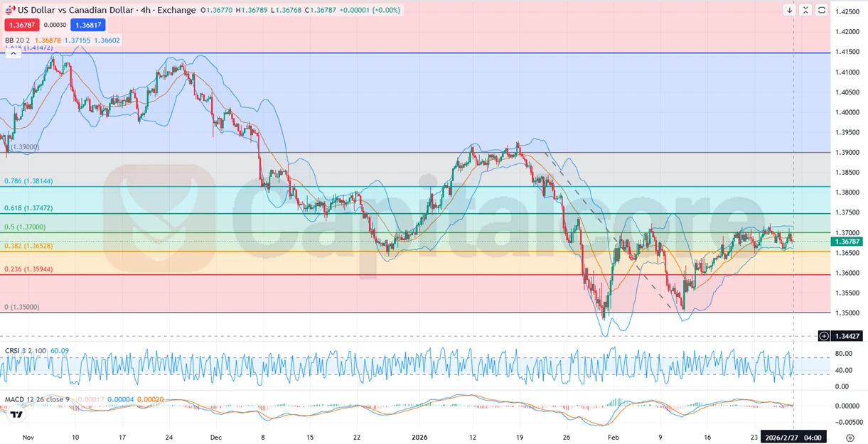Click the open price O1.36770 in header

(217, 10)
